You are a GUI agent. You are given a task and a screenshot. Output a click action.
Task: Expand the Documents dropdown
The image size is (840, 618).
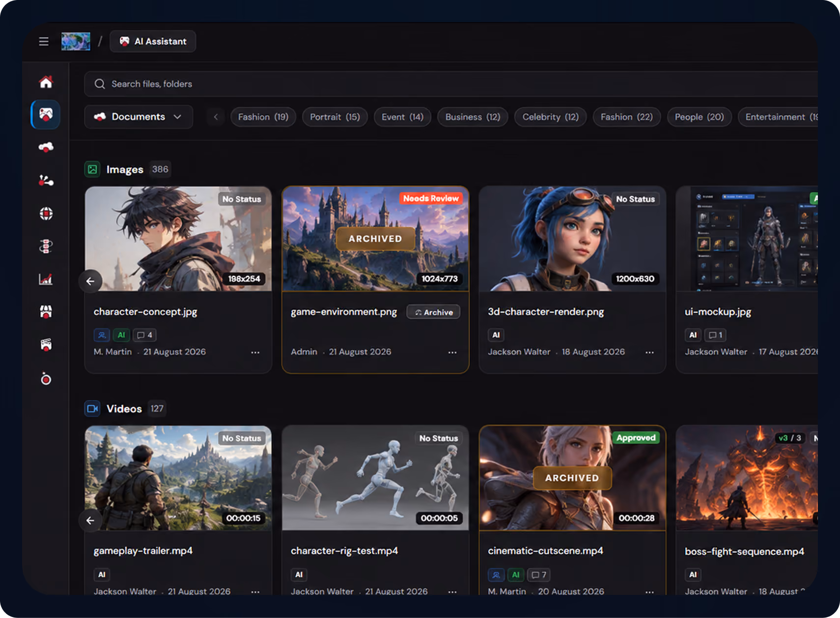(x=139, y=117)
